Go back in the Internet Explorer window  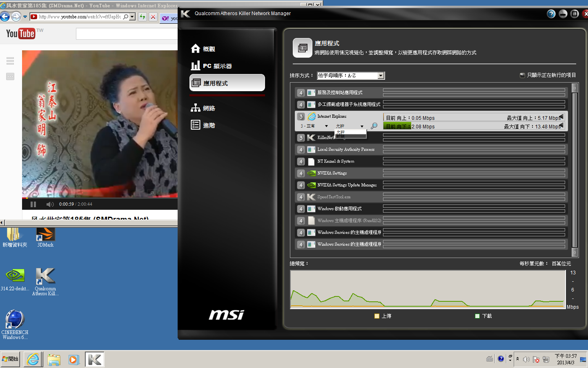click(x=4, y=17)
